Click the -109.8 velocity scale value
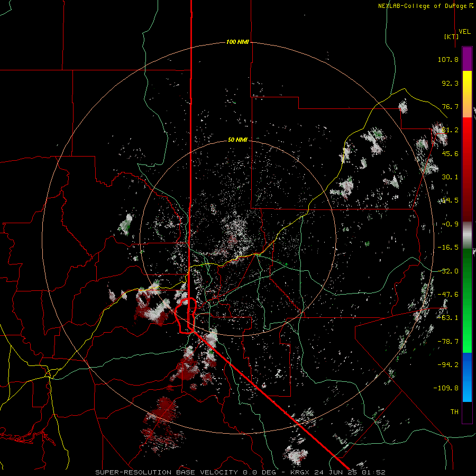 click(446, 388)
